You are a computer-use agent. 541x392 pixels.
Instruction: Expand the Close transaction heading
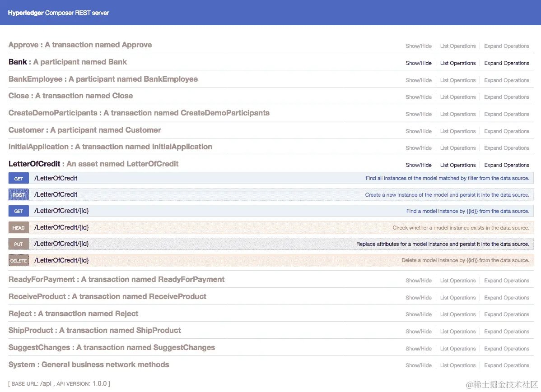(71, 96)
